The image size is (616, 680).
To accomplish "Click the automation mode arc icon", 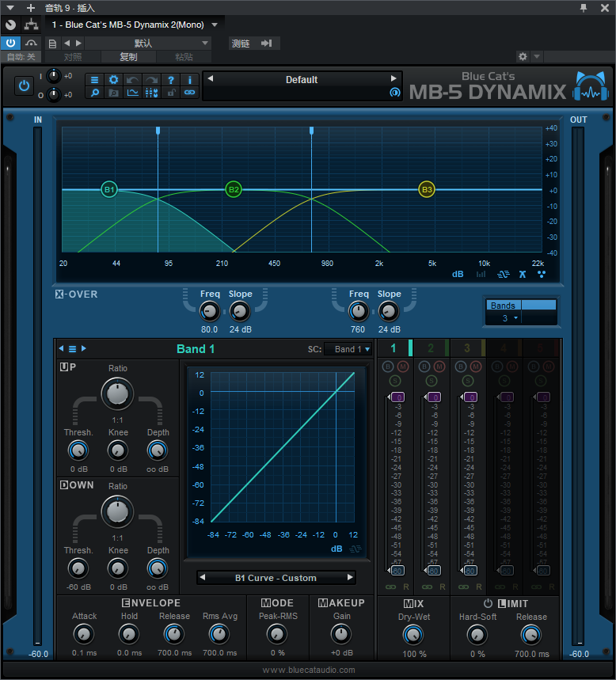I will point(31,44).
